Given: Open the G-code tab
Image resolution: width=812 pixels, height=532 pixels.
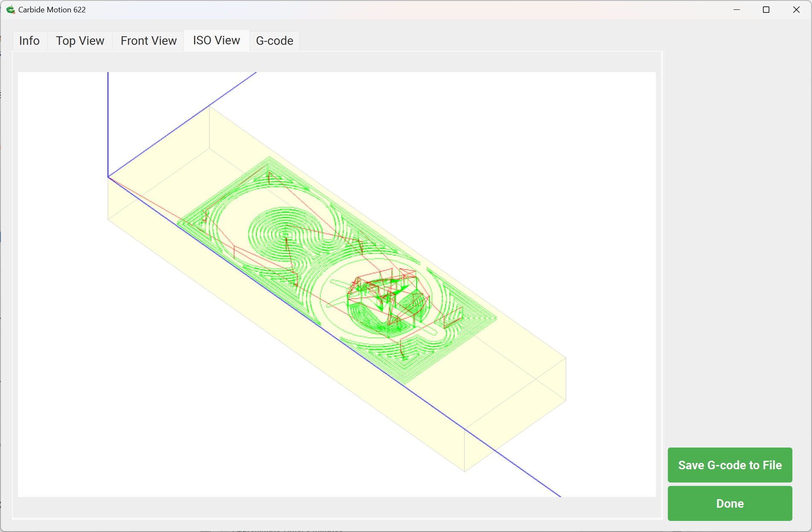Looking at the screenshot, I should click(x=274, y=41).
